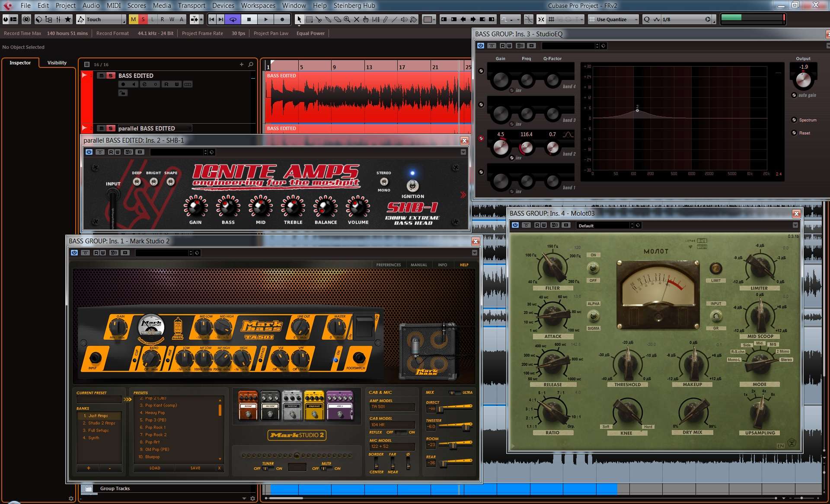
Task: Click SAVE in Mark Studio presets
Action: (195, 468)
